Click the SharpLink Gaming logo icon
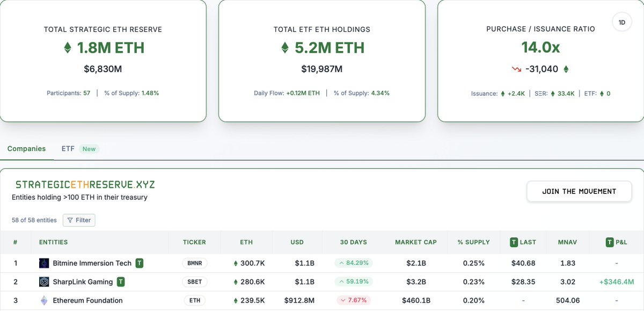 pyautogui.click(x=44, y=282)
